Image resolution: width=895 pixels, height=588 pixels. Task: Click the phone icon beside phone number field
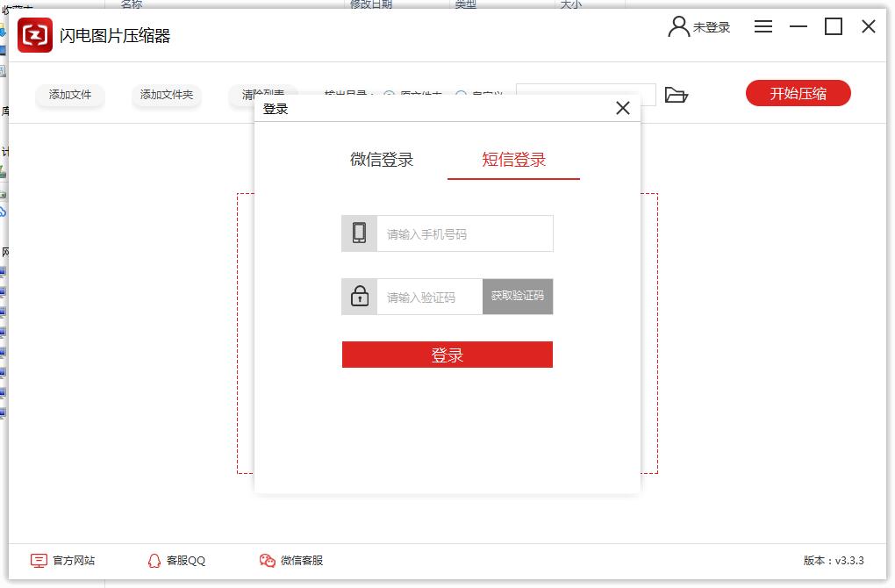359,233
